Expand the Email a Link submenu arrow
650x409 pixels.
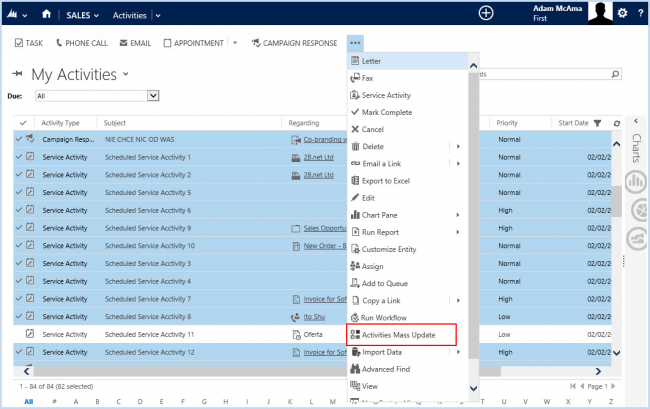458,163
